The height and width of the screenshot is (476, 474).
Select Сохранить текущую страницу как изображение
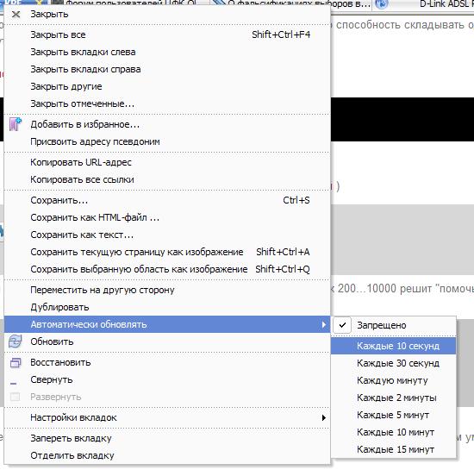tap(167, 252)
